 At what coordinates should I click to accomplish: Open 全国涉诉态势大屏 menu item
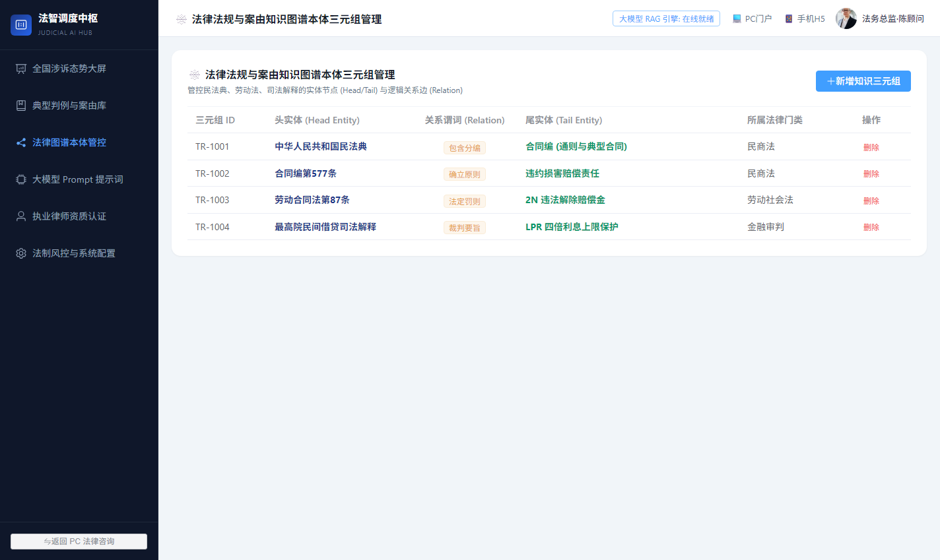pyautogui.click(x=79, y=69)
